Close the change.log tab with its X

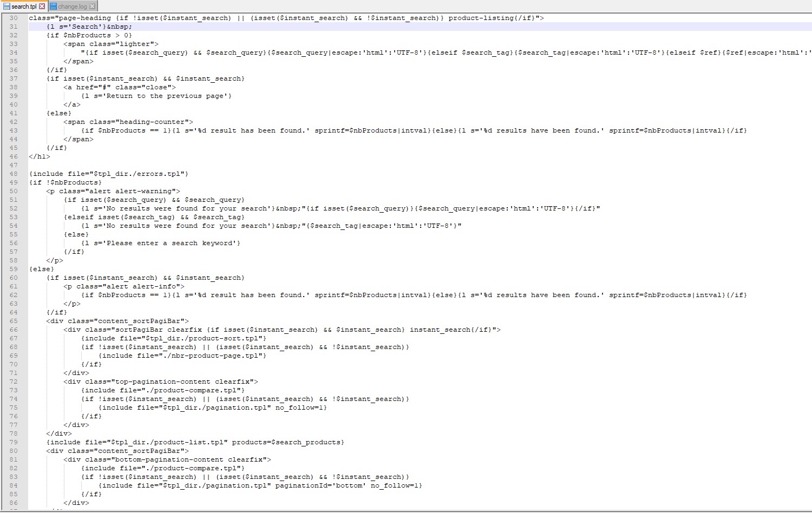coord(92,6)
